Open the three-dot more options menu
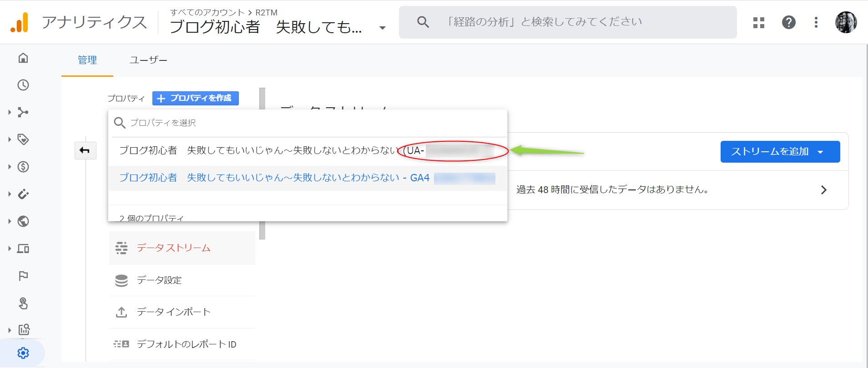This screenshot has width=868, height=368. click(816, 22)
